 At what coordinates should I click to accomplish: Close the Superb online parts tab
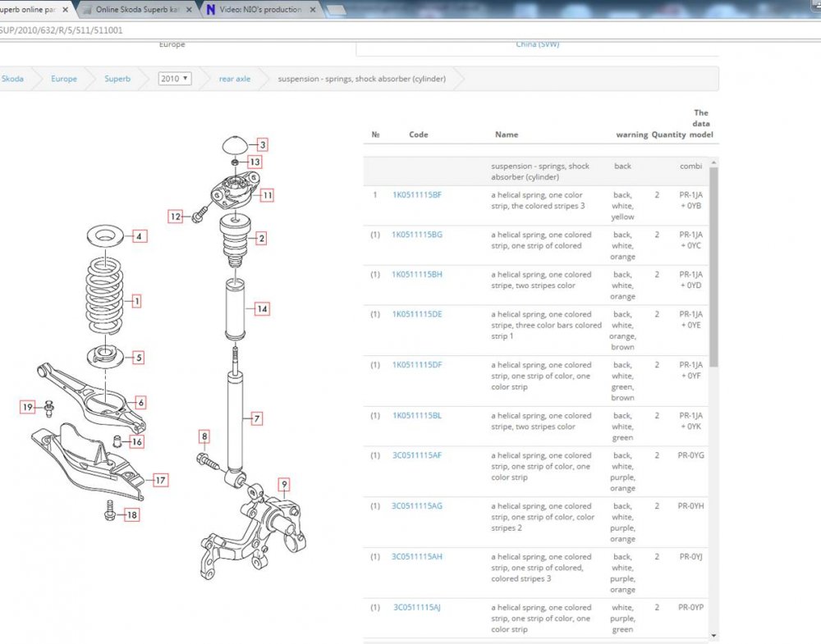click(x=66, y=10)
